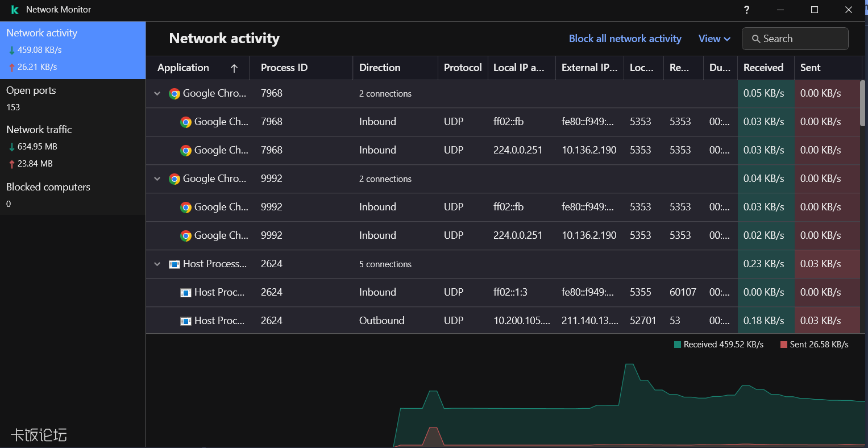This screenshot has height=448, width=868.
Task: Click the Chrome icon in the 9992 group row
Action: point(175,179)
